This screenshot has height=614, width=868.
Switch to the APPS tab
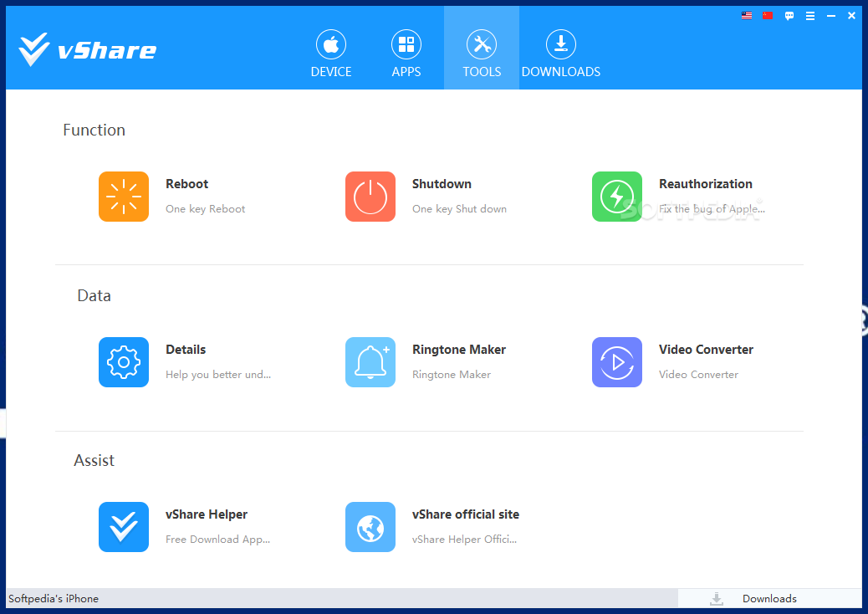pyautogui.click(x=406, y=54)
